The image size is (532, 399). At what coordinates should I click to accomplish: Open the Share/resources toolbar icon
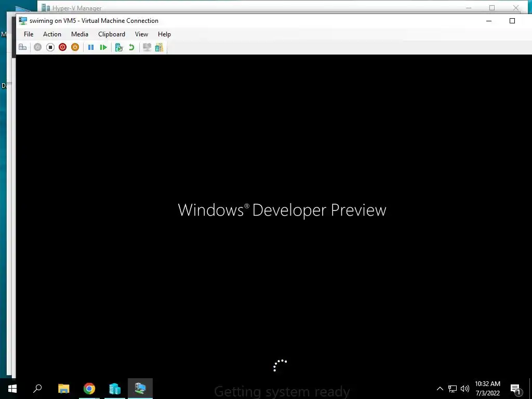coord(159,47)
